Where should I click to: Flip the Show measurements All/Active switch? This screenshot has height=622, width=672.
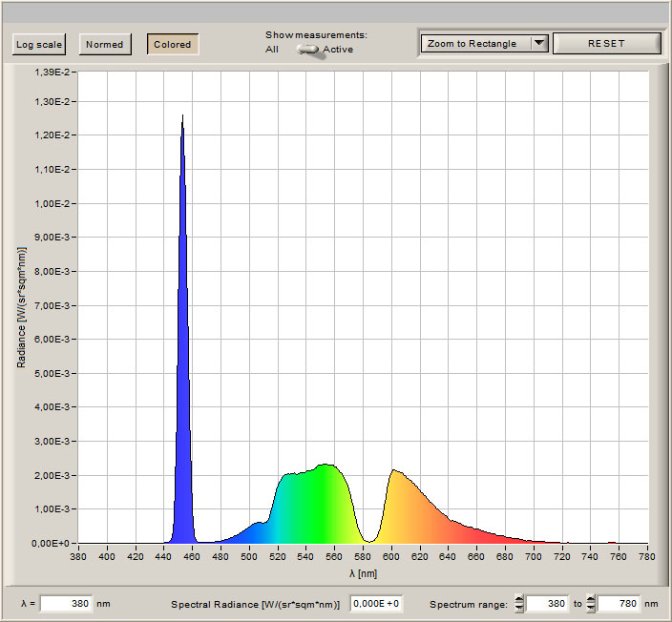pyautogui.click(x=307, y=50)
